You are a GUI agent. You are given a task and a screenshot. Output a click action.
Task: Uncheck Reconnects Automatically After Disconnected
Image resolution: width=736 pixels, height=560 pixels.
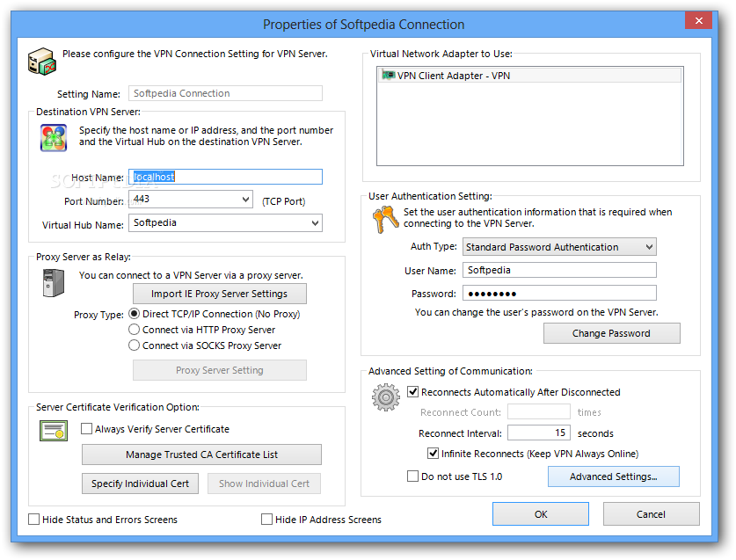412,392
